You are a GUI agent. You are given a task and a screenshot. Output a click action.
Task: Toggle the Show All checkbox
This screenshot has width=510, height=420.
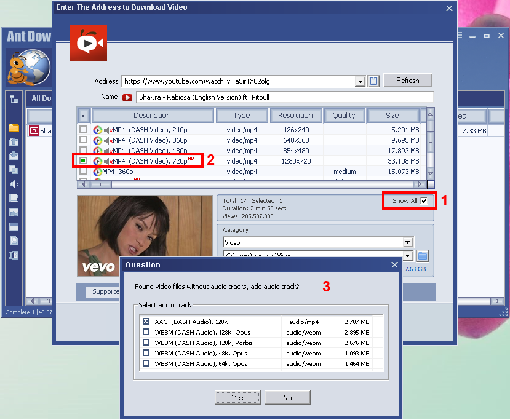click(x=424, y=200)
